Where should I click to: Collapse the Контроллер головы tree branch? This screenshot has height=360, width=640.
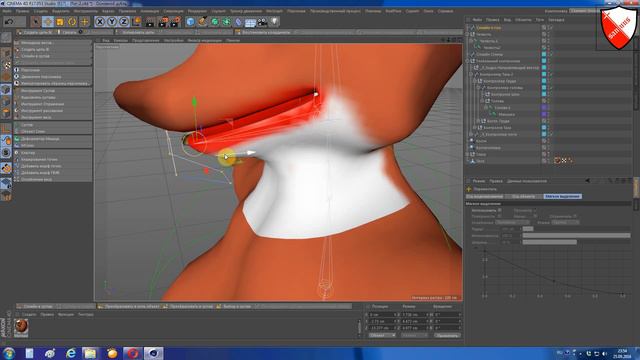478,87
